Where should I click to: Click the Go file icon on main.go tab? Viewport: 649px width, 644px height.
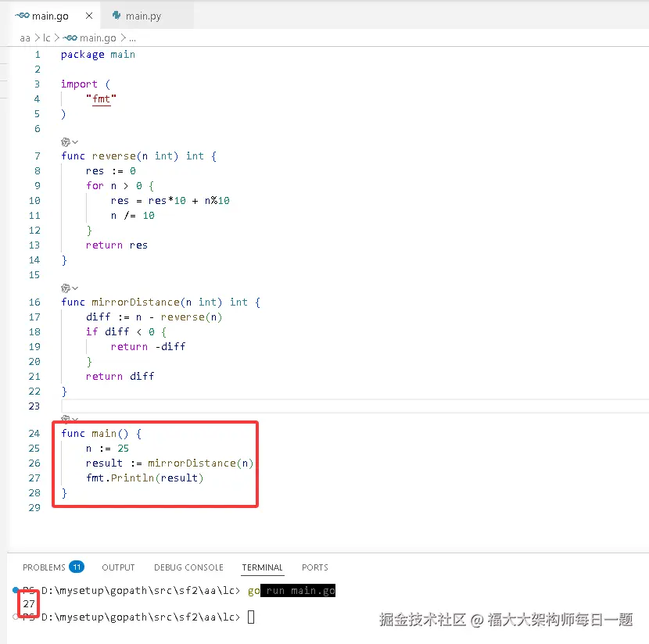(23, 16)
